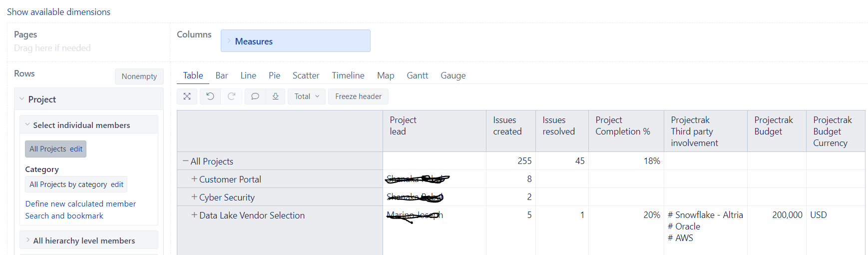Click the Freeze header button
Image resolution: width=868 pixels, height=255 pixels.
[x=358, y=96]
